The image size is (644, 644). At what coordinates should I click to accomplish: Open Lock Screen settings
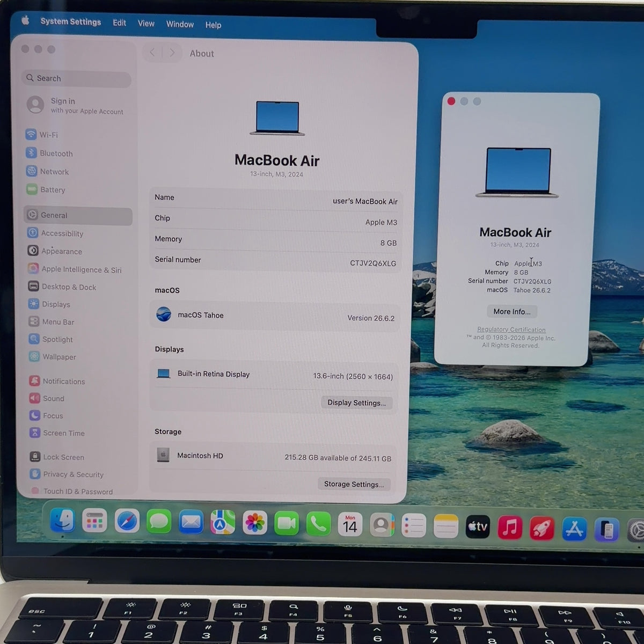57,457
